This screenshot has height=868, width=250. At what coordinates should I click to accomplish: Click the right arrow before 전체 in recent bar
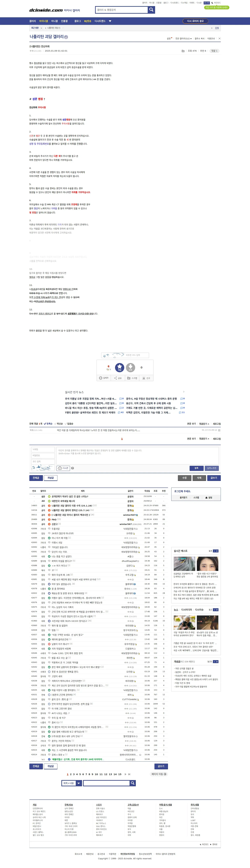212,28
